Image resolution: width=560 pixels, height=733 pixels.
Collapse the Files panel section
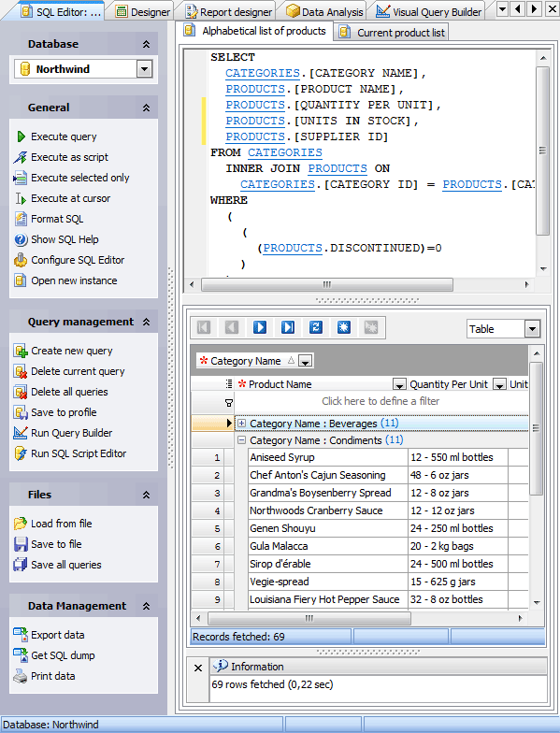pyautogui.click(x=146, y=495)
